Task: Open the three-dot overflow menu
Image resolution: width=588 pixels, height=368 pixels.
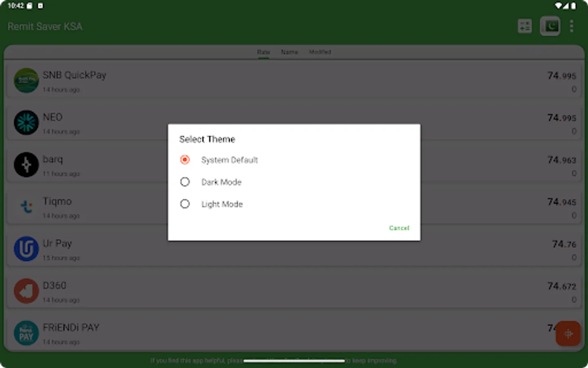Action: pyautogui.click(x=572, y=26)
